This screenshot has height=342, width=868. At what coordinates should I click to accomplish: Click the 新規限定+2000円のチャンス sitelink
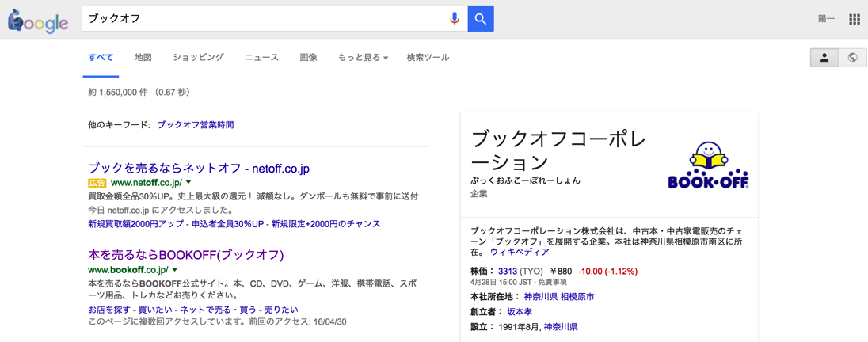325,224
